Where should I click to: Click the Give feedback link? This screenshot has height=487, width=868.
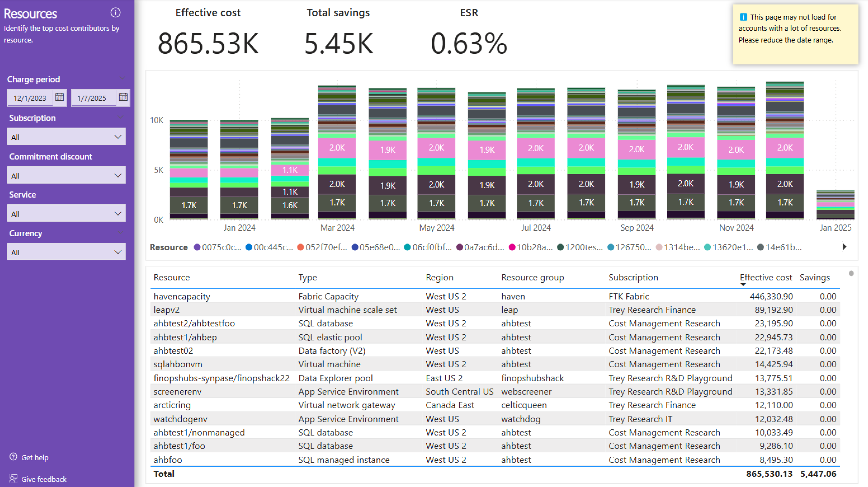click(x=44, y=479)
